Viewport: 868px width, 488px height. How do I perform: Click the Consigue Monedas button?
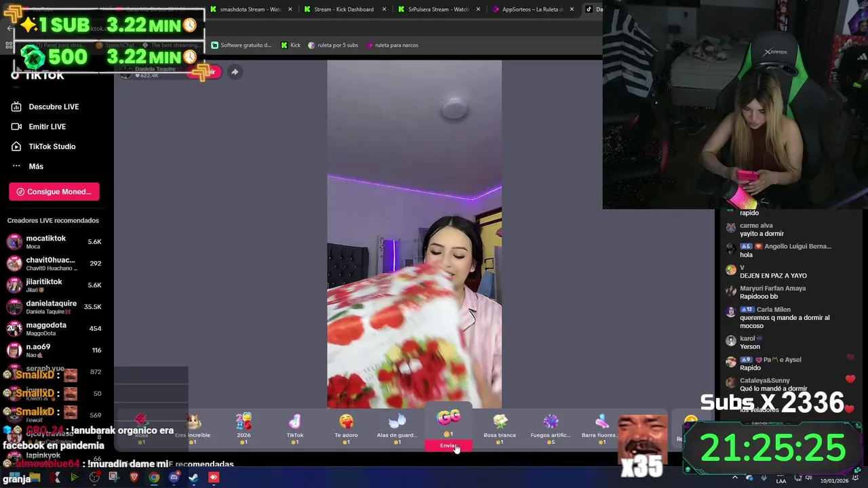coord(54,192)
